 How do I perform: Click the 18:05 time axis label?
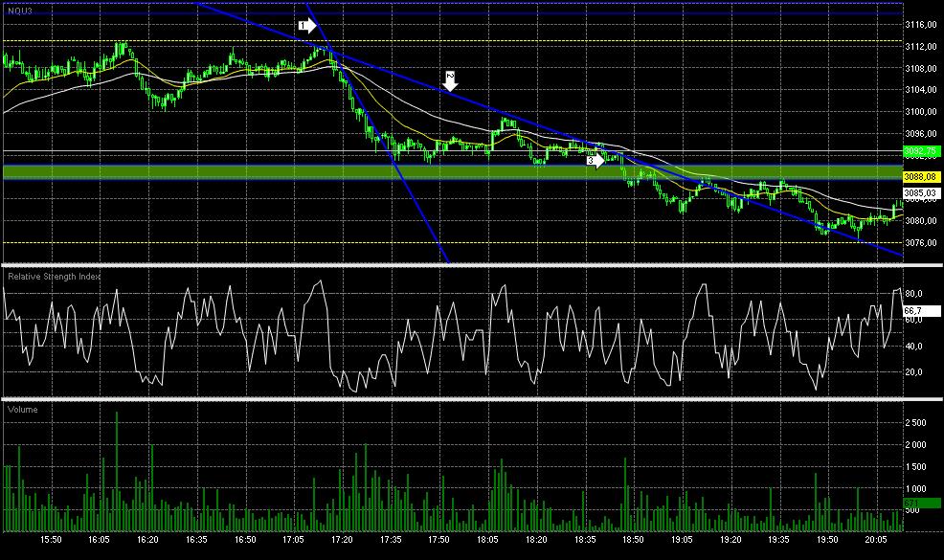(487, 540)
